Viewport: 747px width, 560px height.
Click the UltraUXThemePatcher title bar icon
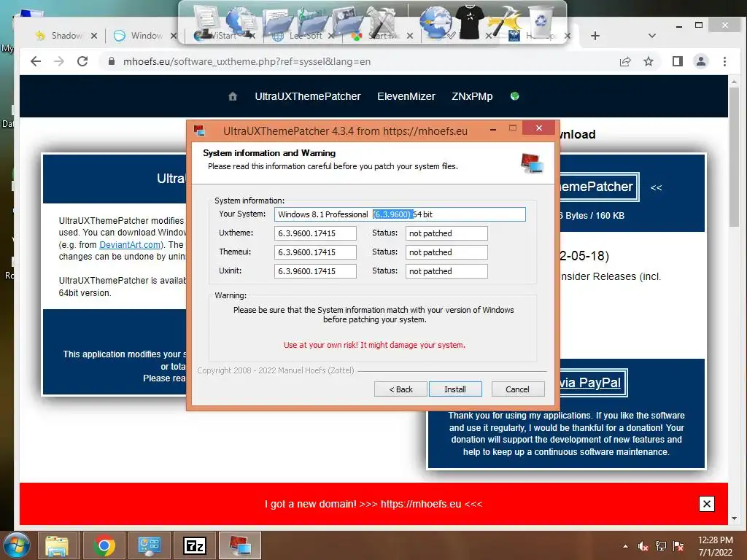click(200, 130)
